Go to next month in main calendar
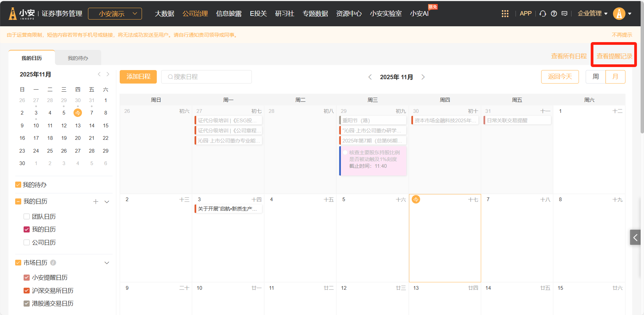Viewport: 644px width, 315px height. coord(423,77)
